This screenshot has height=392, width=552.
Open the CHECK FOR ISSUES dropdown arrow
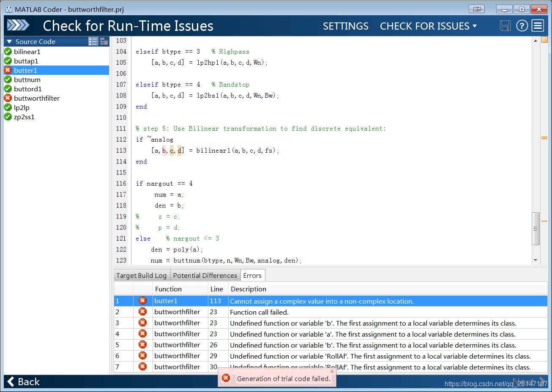pyautogui.click(x=475, y=26)
